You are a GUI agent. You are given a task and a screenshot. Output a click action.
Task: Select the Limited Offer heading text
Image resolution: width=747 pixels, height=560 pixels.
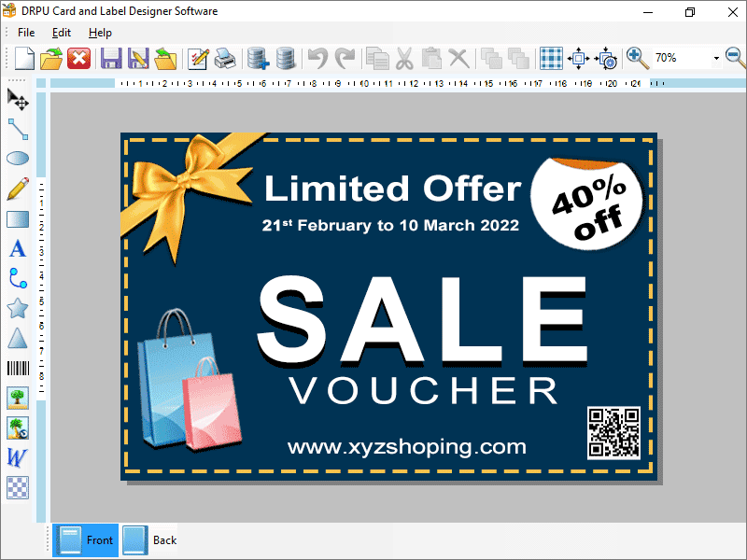click(392, 189)
